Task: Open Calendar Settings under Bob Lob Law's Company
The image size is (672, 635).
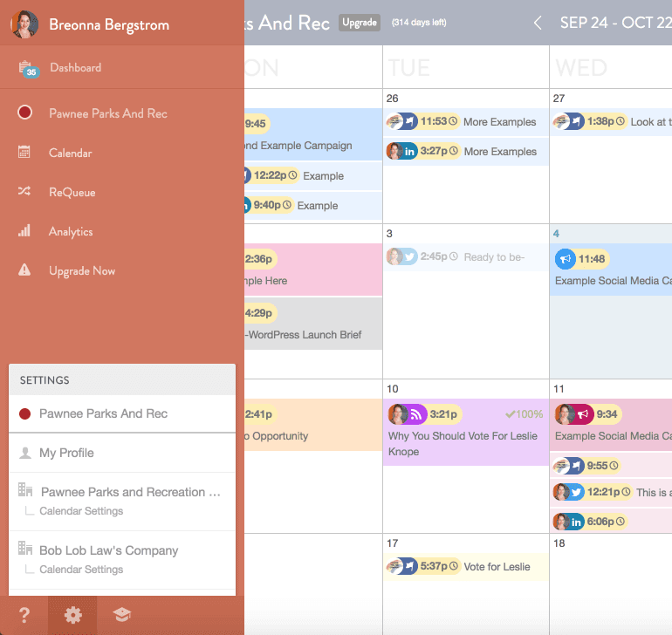Action: pos(81,570)
